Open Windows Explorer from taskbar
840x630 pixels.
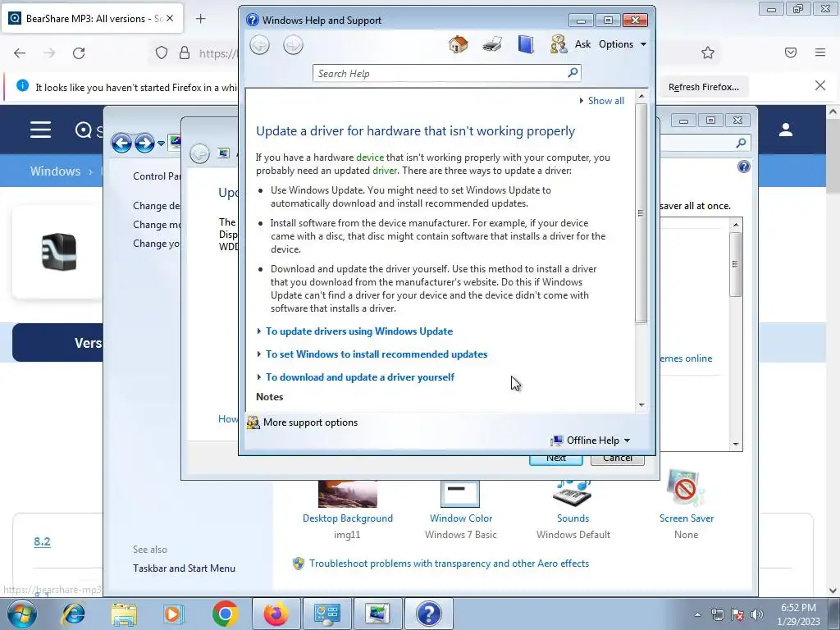coord(124,614)
